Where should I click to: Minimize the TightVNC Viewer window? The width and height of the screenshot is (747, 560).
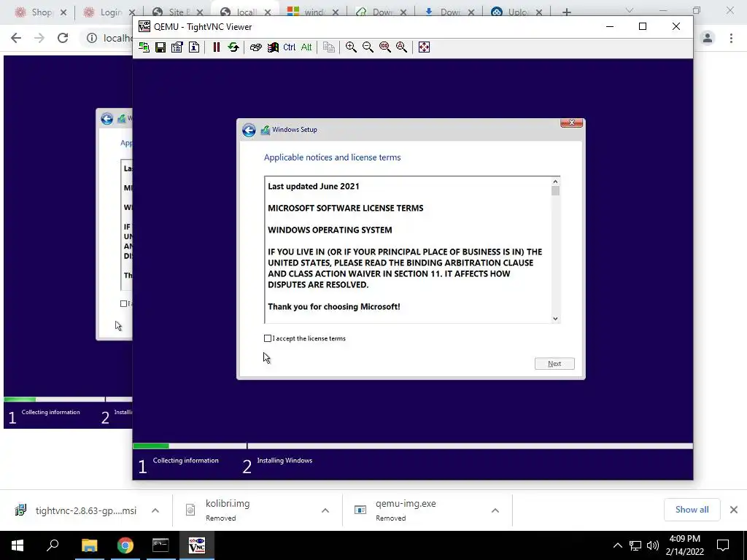click(x=610, y=27)
